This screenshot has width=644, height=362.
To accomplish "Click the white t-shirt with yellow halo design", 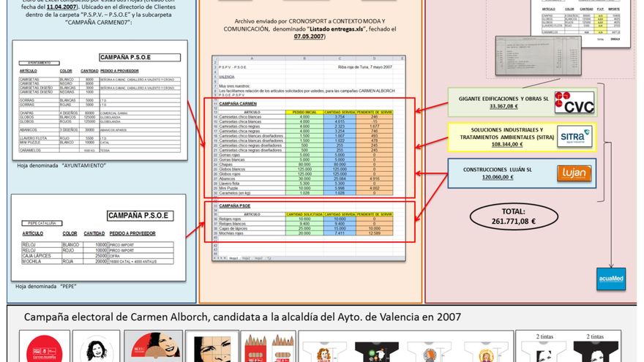I will [x=485, y=352].
